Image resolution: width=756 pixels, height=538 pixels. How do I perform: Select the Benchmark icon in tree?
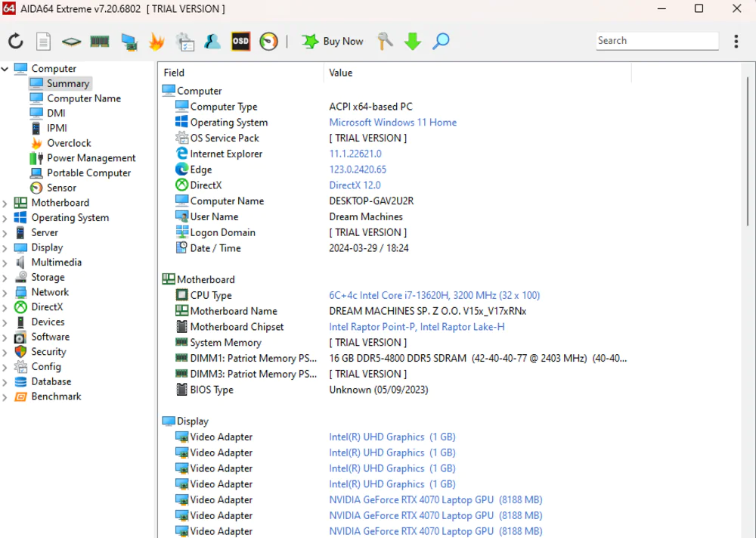[x=20, y=397]
